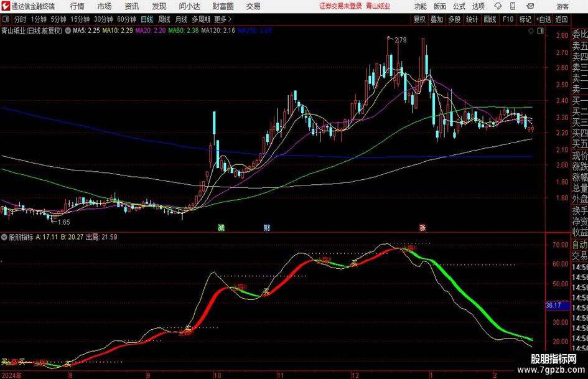Click the 统计 statistics button
Viewport: 588px width, 379px height.
point(472,19)
